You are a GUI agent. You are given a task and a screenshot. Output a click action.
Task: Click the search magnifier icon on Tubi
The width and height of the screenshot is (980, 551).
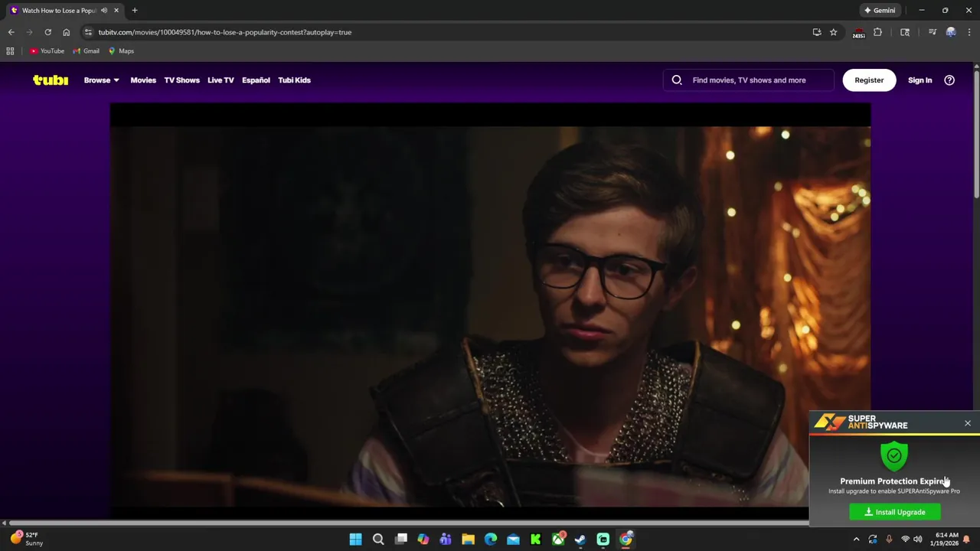click(677, 80)
